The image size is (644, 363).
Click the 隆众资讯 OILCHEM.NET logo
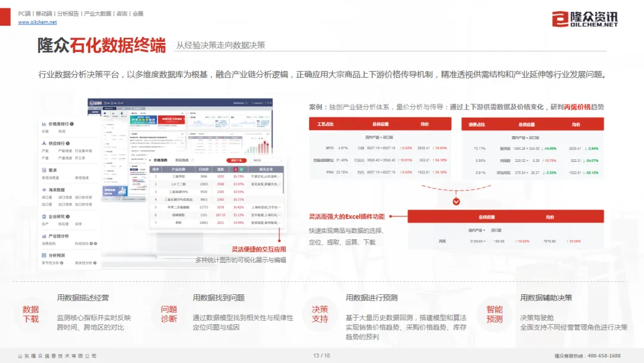tap(585, 19)
